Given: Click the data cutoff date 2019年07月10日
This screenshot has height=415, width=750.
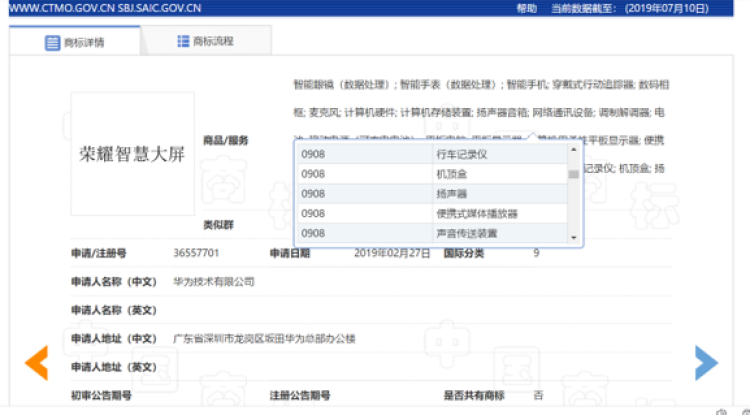Looking at the screenshot, I should pos(667,9).
